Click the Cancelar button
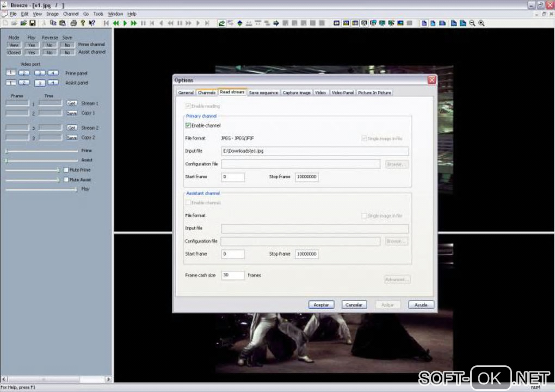555x392 pixels. tap(354, 304)
